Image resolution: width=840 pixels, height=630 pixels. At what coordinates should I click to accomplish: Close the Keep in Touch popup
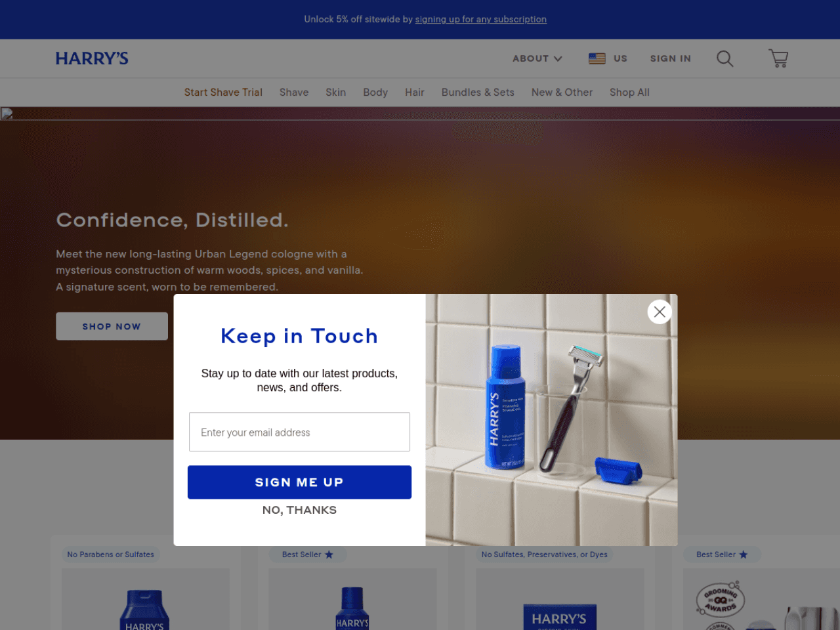660,312
